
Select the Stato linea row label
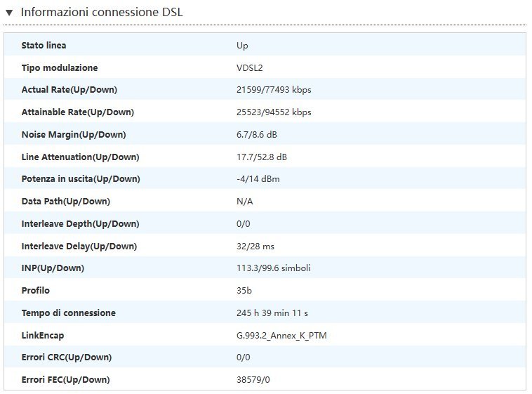(44, 46)
